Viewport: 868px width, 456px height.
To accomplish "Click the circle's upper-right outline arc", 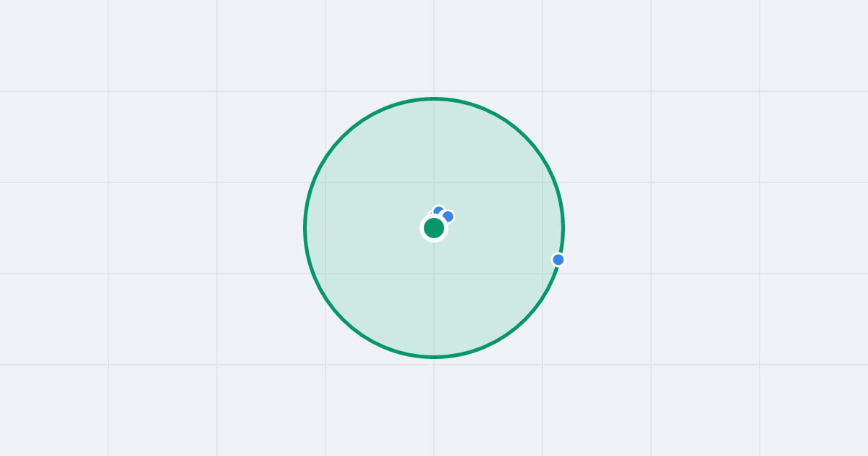I will click(x=525, y=137).
